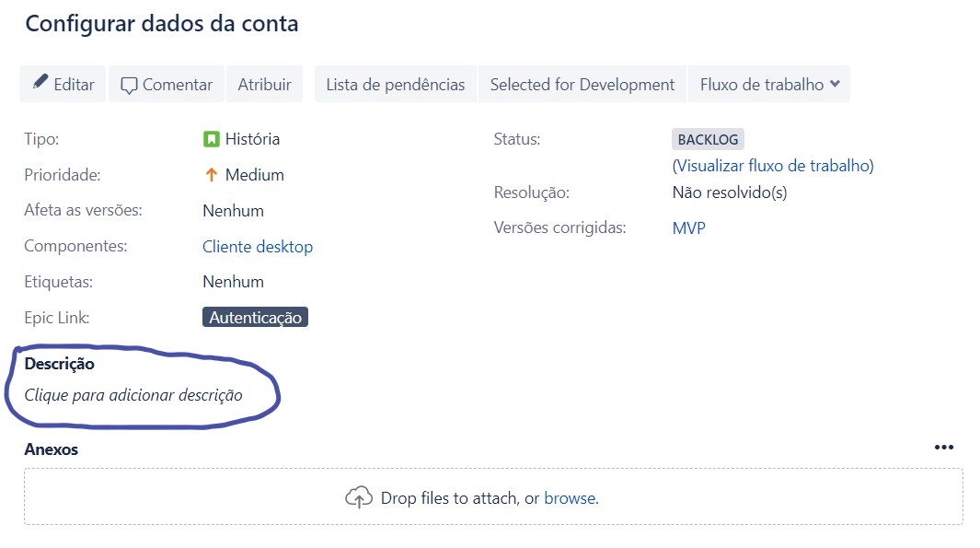The image size is (980, 548).
Task: Open the MVP fix version link
Action: [688, 227]
